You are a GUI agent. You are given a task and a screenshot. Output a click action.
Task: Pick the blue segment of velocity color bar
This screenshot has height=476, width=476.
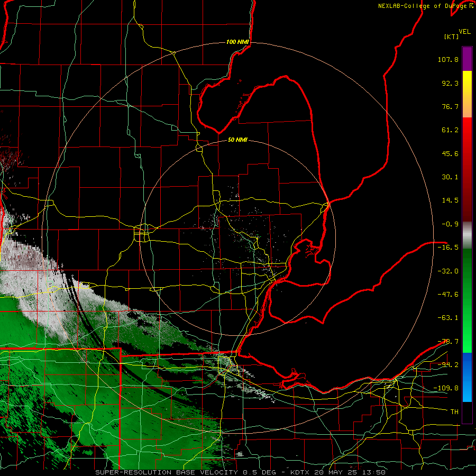pyautogui.click(x=467, y=377)
